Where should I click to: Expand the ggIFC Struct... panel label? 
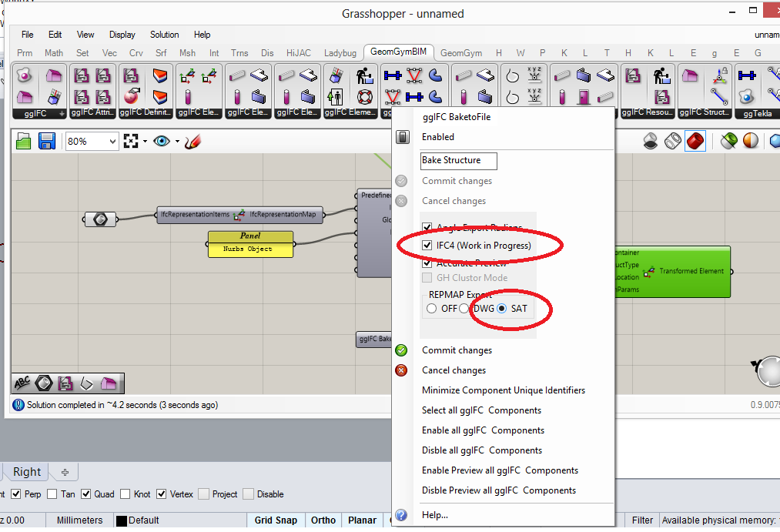click(703, 113)
